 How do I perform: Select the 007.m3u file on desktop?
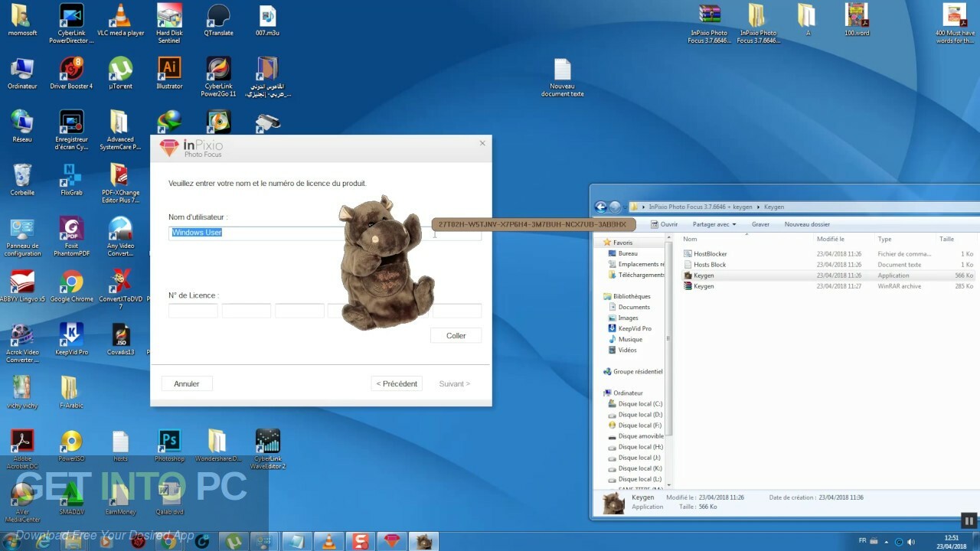[x=266, y=20]
